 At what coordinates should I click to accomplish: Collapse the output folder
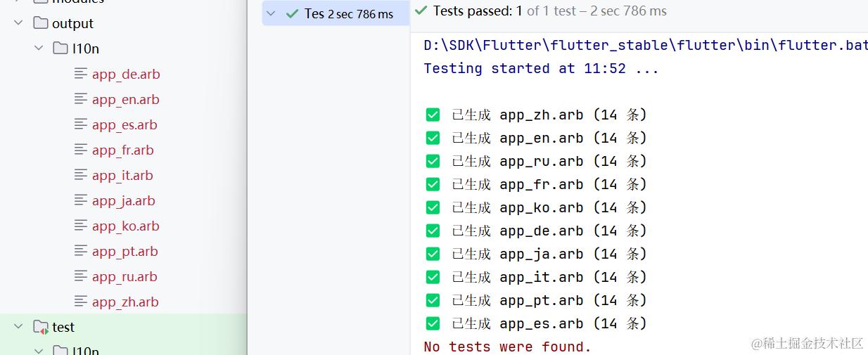click(19, 23)
